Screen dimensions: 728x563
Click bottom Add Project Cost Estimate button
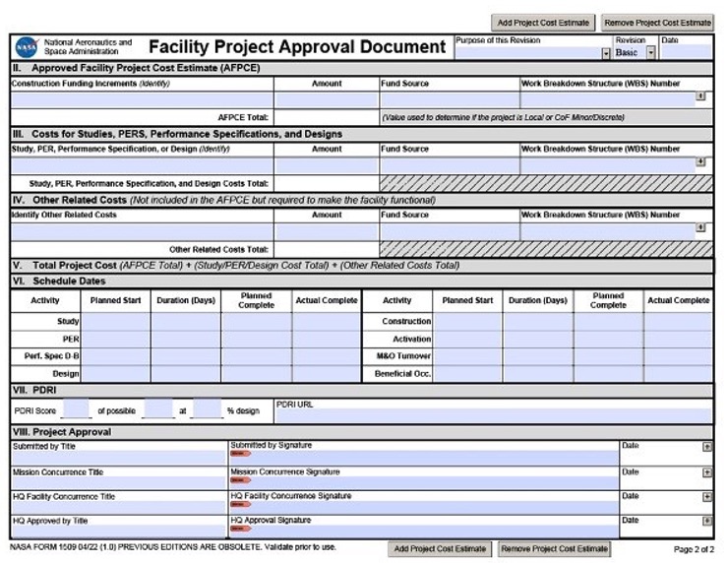coord(439,548)
